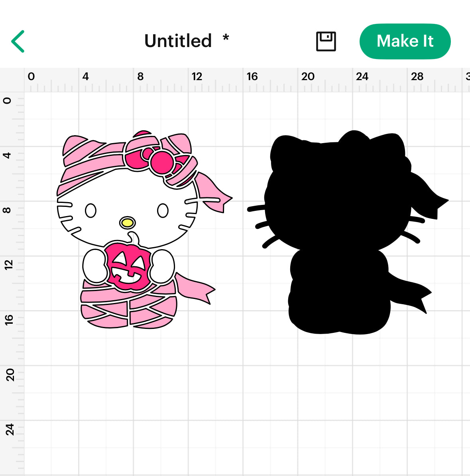Click the 12 mark on horizontal ruler
The width and height of the screenshot is (470, 476).
tap(197, 77)
